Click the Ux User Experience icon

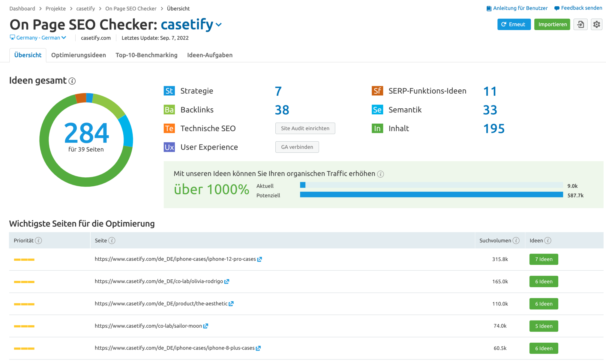point(169,147)
